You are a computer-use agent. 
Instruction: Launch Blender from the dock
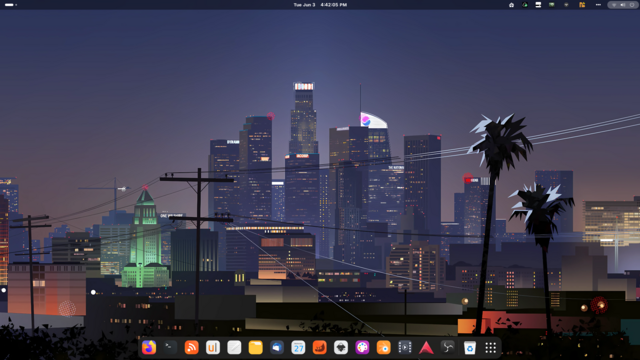pyautogui.click(x=384, y=347)
